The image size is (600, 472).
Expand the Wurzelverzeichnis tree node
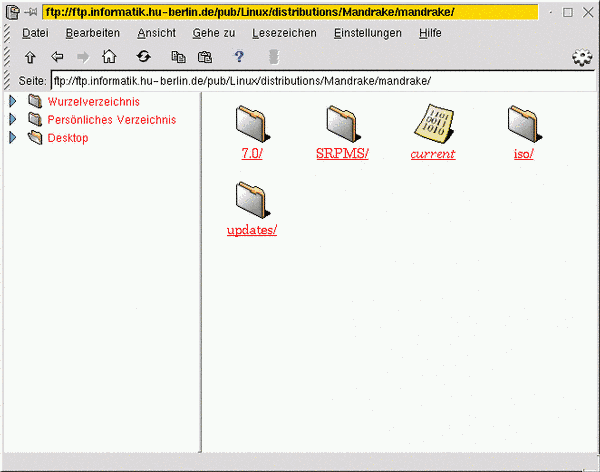pyautogui.click(x=13, y=102)
